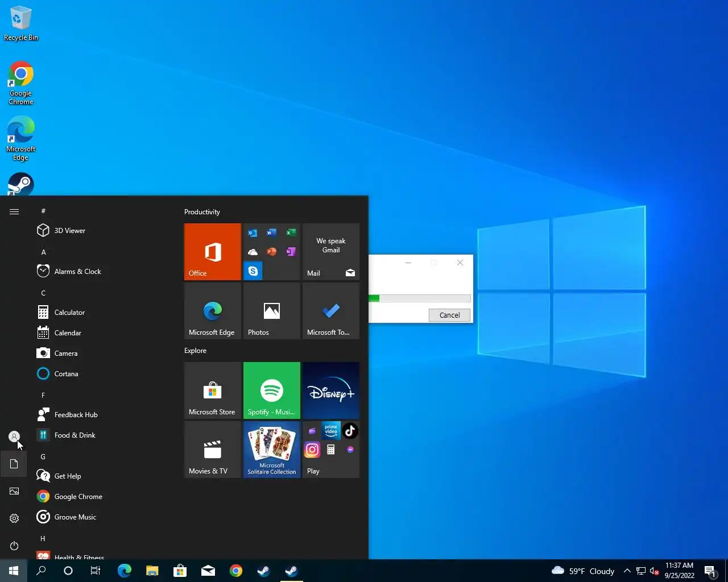Open Pictures from Start sidebar
The width and height of the screenshot is (728, 582).
[x=14, y=491]
